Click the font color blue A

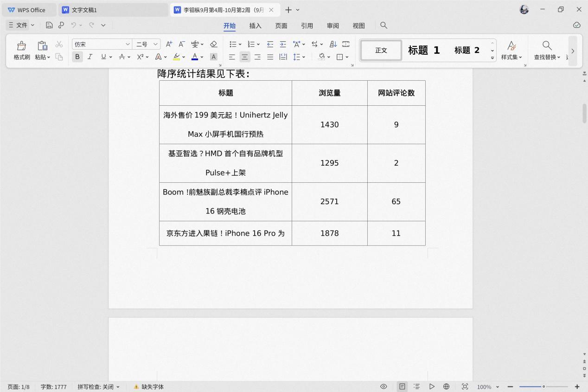click(x=195, y=57)
